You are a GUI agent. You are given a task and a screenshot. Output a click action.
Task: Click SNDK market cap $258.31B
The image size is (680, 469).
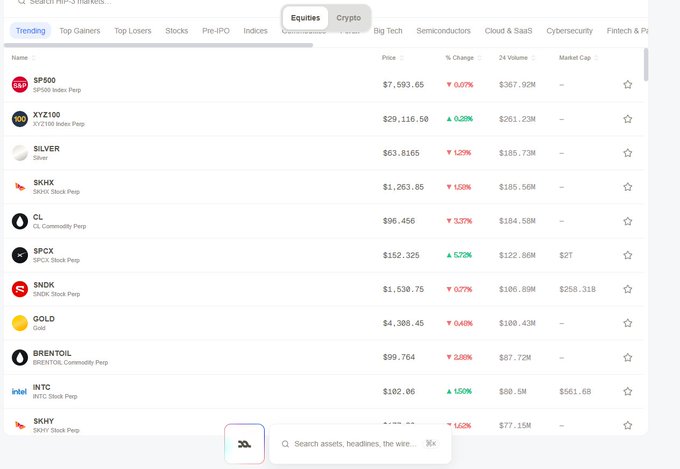tap(577, 289)
